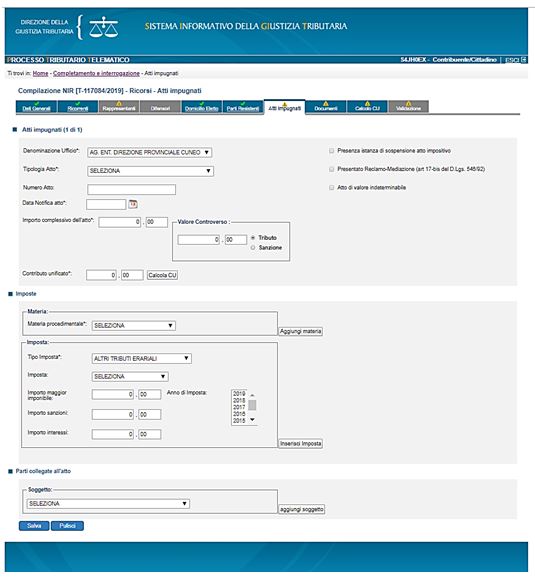Expand the Tipo Imposta dropdown
This screenshot has height=584, width=535.
142,358
